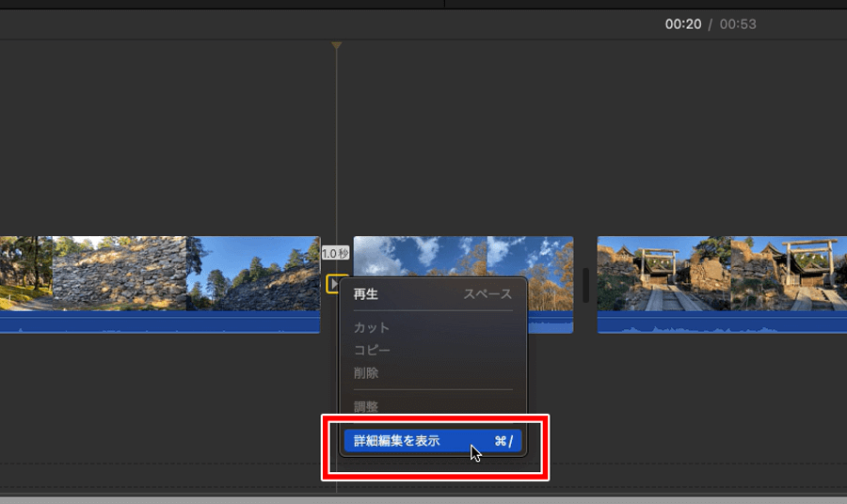Viewport: 847px width, 504px height.
Task: Click the audio waveform of shrine clip
Action: pyautogui.click(x=722, y=323)
